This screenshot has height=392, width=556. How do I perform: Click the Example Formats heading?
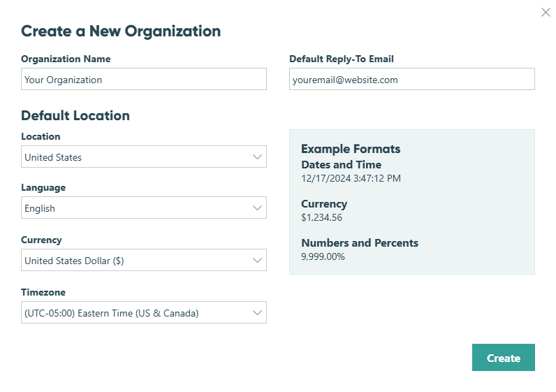(351, 149)
